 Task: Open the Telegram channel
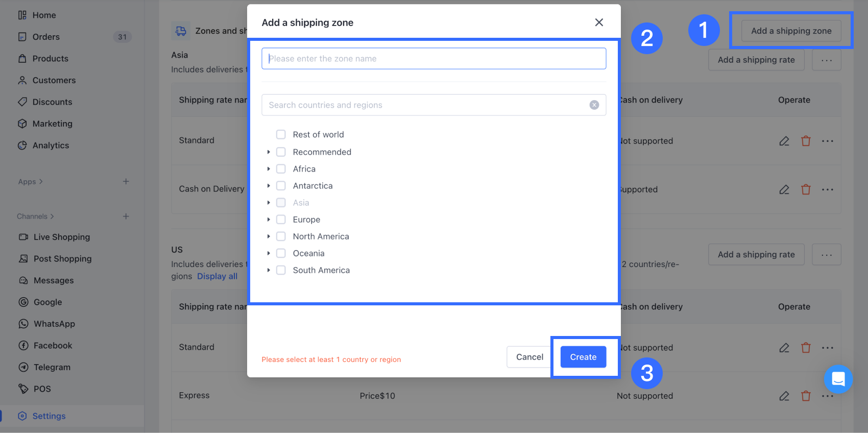(52, 367)
